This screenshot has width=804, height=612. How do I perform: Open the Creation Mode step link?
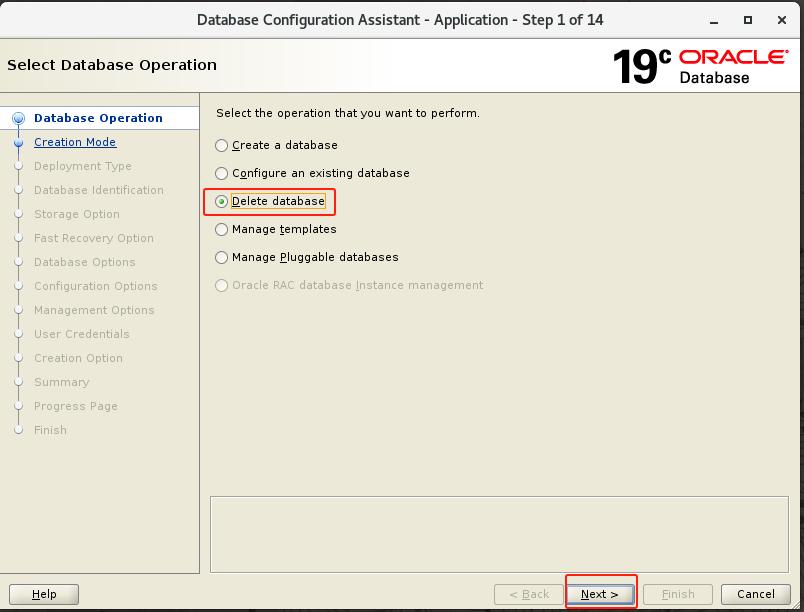(x=75, y=142)
